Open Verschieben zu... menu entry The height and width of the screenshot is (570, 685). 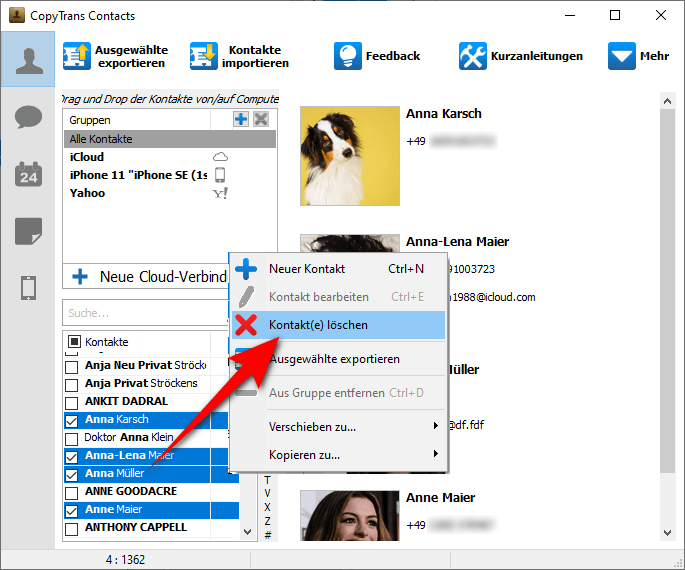[339, 427]
